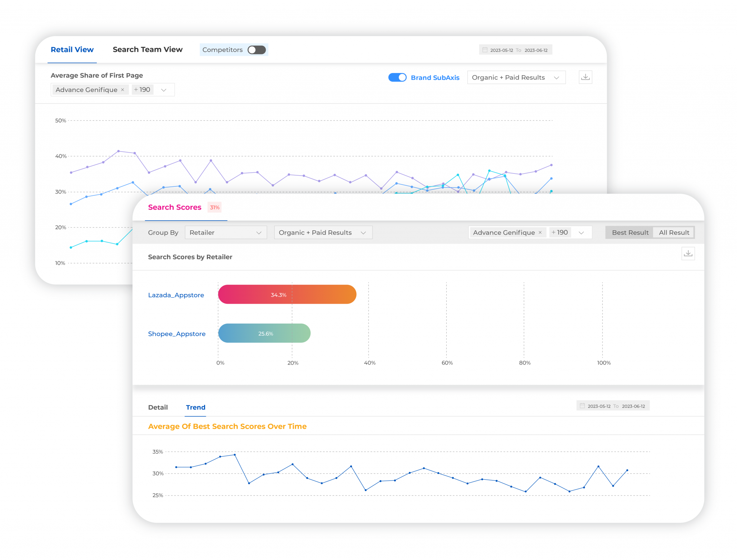Open the Detail tab below Search Scores
Viewport: 737px width, 560px height.
(x=158, y=407)
